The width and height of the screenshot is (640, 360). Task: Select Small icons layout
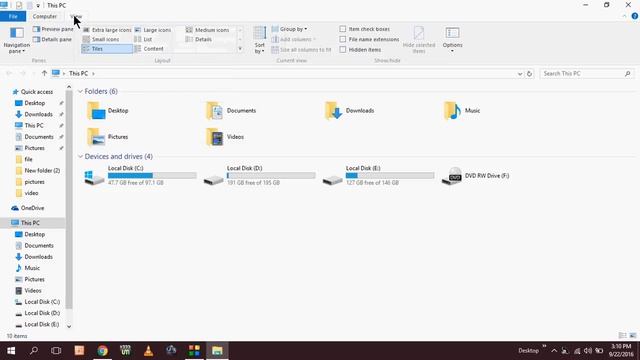coord(101,39)
